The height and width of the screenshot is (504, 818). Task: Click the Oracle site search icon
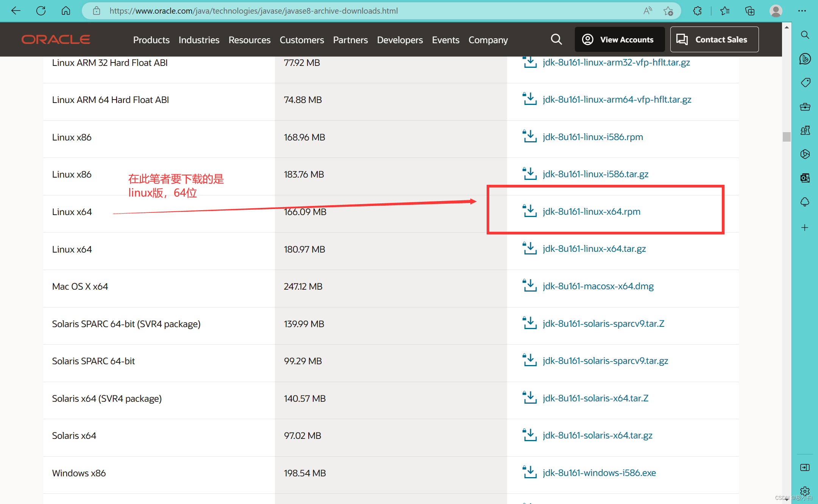tap(556, 39)
